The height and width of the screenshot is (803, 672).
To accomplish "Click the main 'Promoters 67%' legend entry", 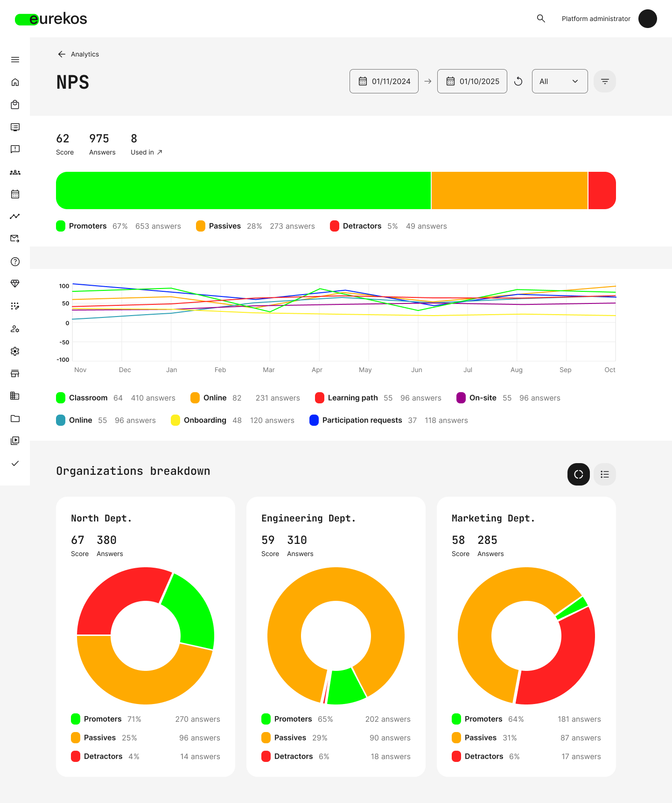I will point(119,226).
